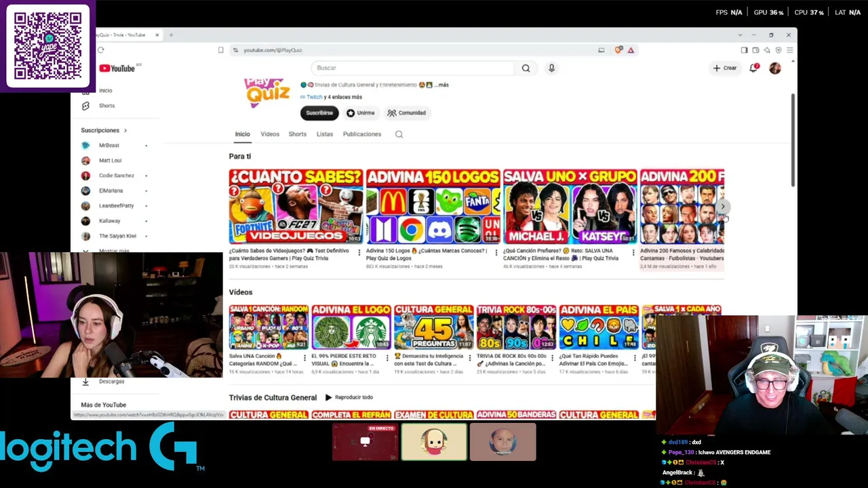The width and height of the screenshot is (868, 488).
Task: Open the browser tab list dropdown
Action: (x=740, y=35)
